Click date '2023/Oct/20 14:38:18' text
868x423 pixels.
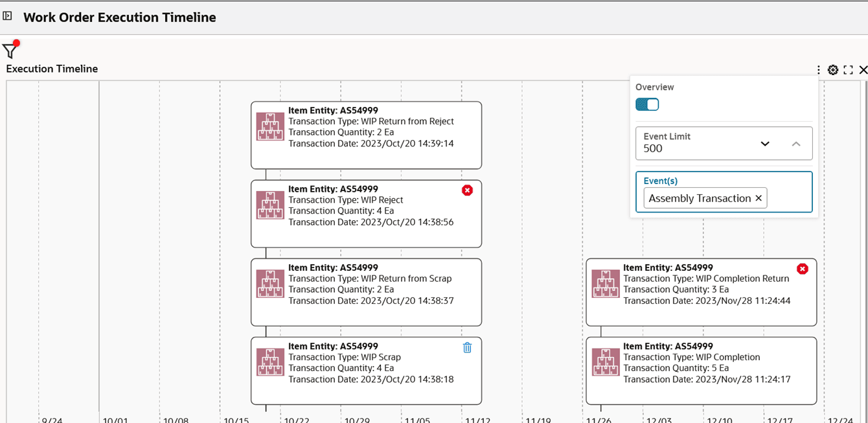click(406, 379)
